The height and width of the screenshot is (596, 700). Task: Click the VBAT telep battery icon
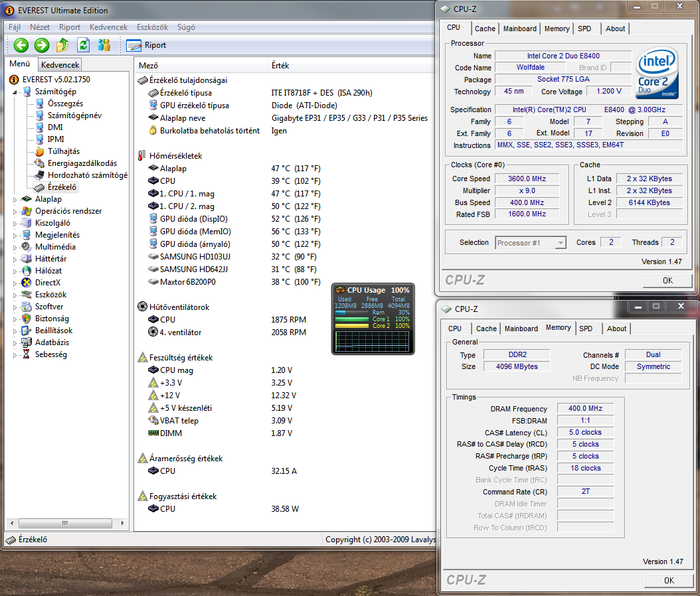153,420
